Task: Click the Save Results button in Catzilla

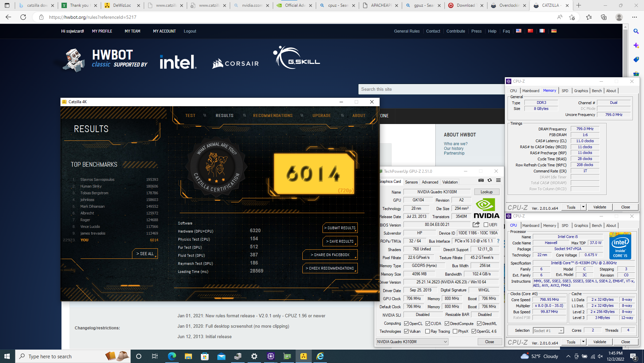Action: click(x=340, y=241)
